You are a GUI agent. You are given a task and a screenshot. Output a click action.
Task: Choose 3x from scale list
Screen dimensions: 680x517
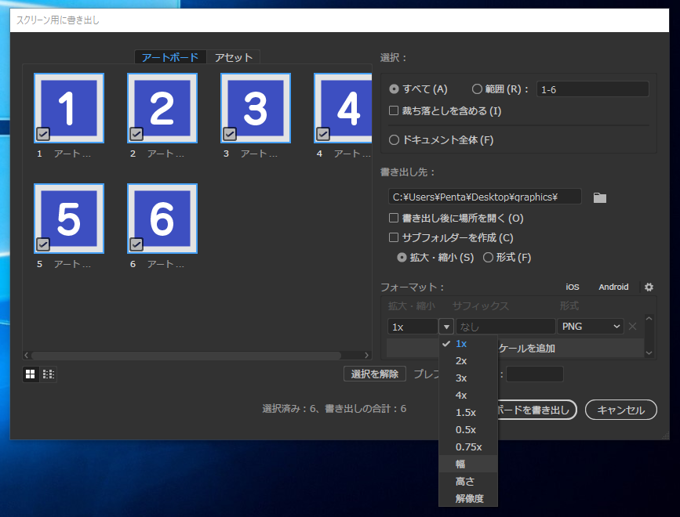coord(468,378)
